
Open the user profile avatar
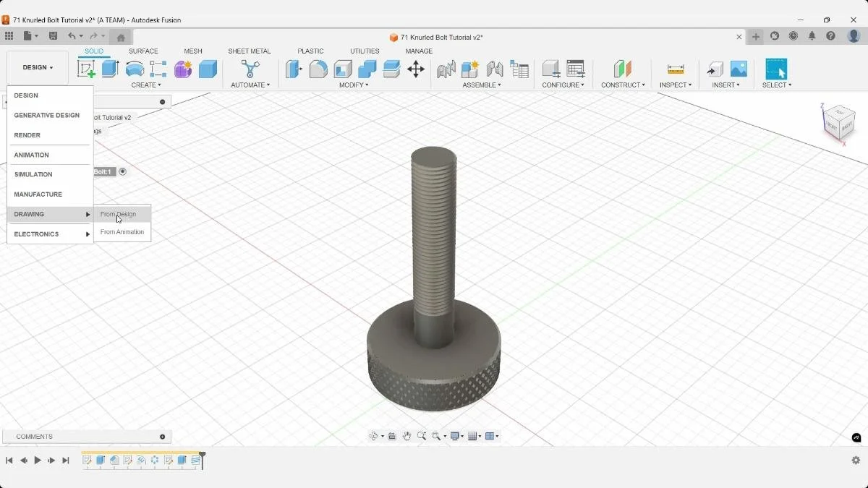point(854,36)
